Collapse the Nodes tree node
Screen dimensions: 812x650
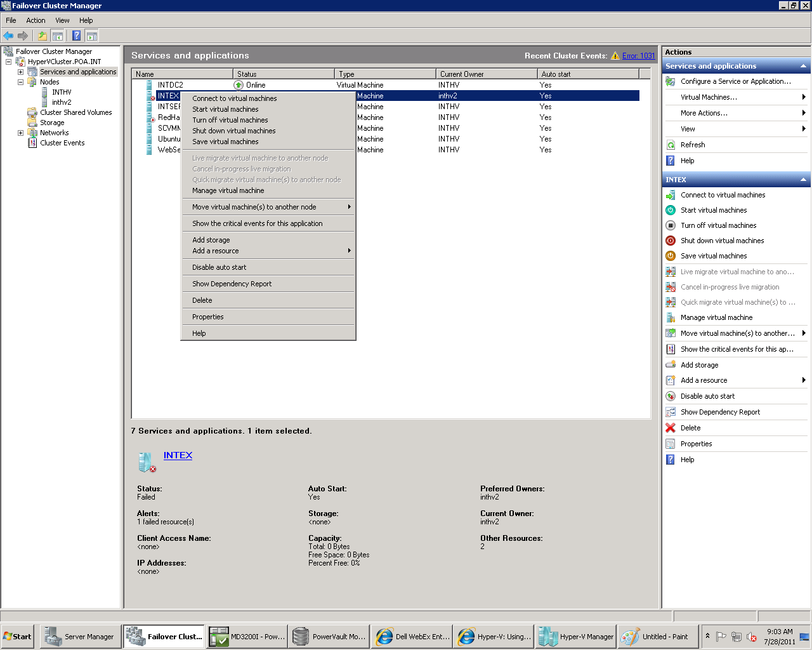click(x=20, y=82)
